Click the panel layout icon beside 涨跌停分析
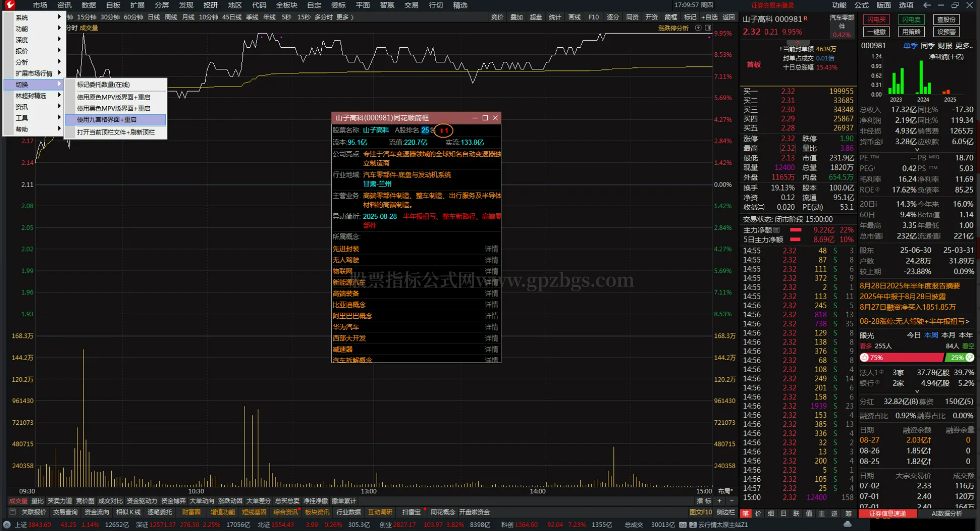The image size is (980, 531). (x=708, y=28)
